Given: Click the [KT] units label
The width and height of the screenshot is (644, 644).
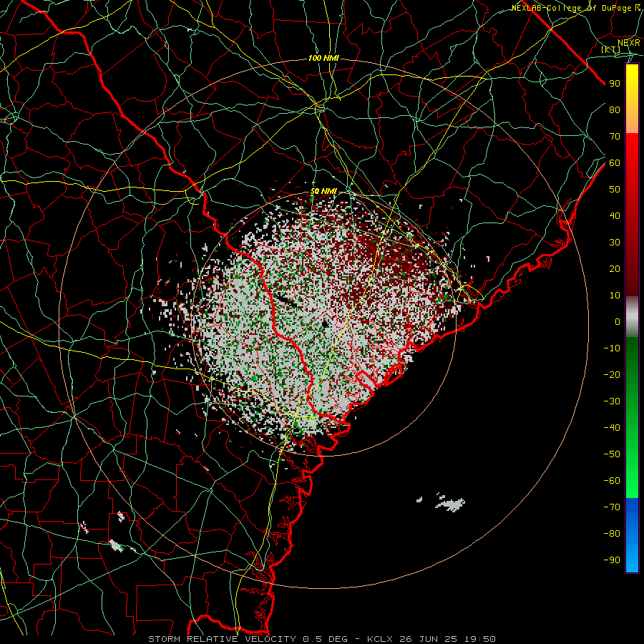Looking at the screenshot, I should click(x=611, y=49).
